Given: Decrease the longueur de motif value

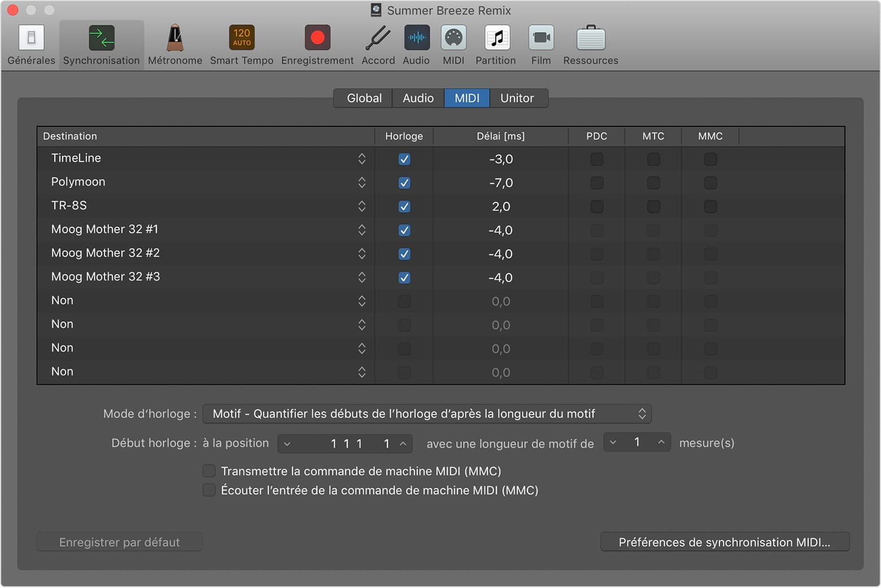Looking at the screenshot, I should pyautogui.click(x=613, y=442).
